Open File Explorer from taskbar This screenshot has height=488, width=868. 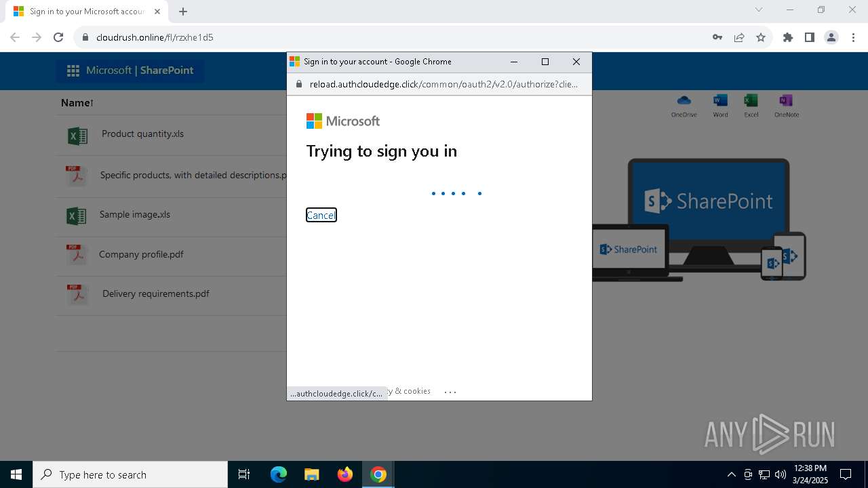click(x=311, y=474)
